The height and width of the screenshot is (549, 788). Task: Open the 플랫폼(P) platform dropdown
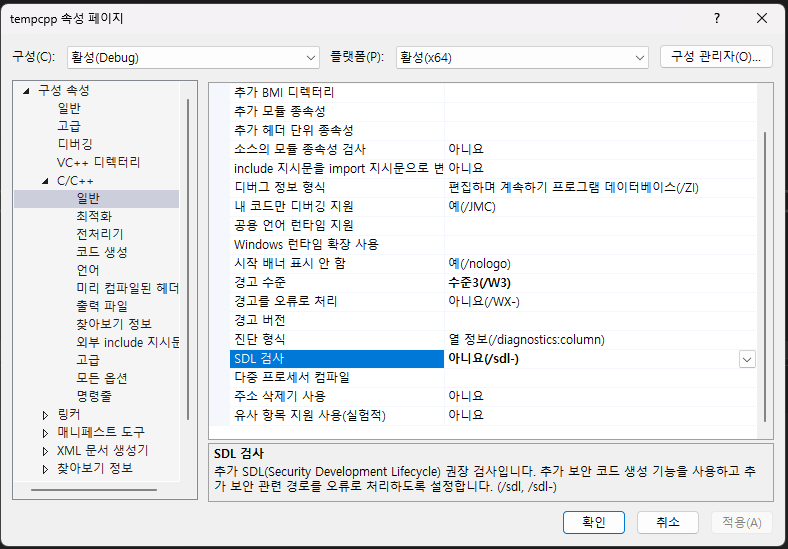pos(522,58)
